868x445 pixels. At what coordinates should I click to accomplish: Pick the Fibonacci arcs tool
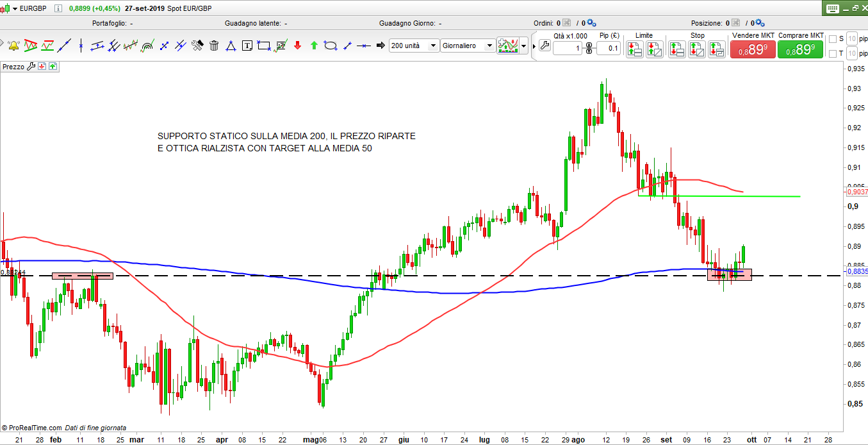(x=147, y=46)
